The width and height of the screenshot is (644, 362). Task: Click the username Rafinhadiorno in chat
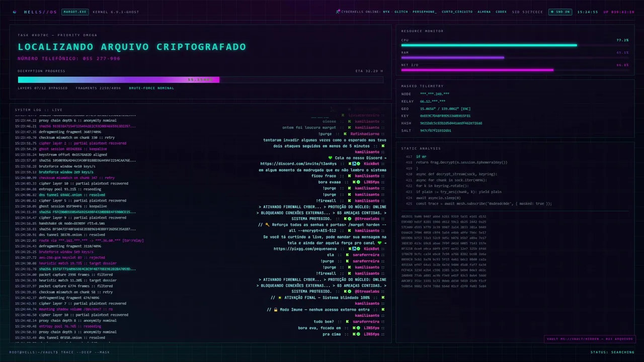point(365,134)
